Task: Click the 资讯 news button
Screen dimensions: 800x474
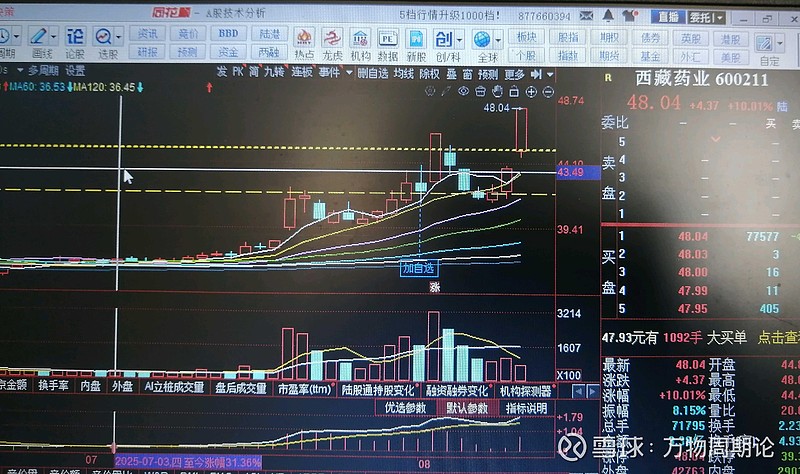Action: pyautogui.click(x=147, y=34)
